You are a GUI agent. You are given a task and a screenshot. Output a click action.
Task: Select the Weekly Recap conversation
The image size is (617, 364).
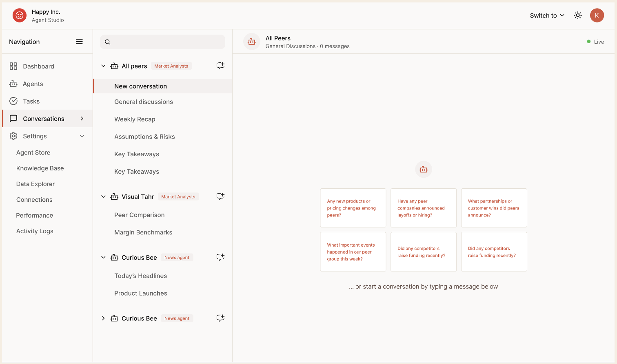135,119
